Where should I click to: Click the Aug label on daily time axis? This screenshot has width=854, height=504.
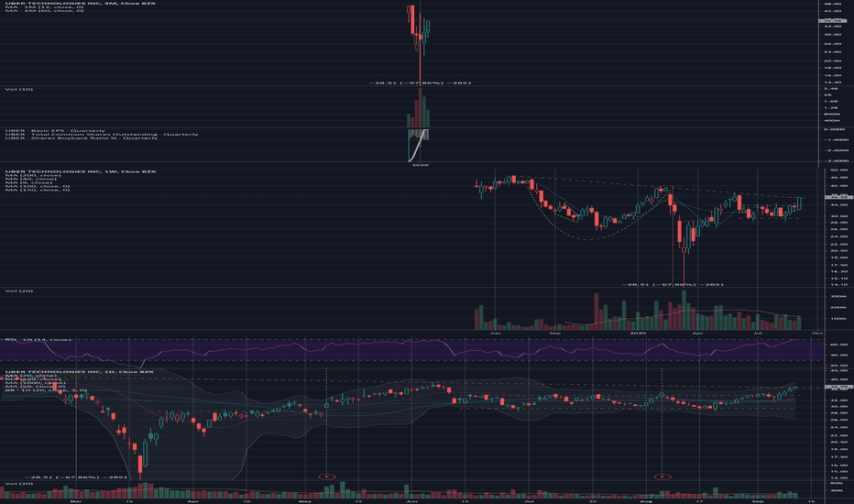646,500
